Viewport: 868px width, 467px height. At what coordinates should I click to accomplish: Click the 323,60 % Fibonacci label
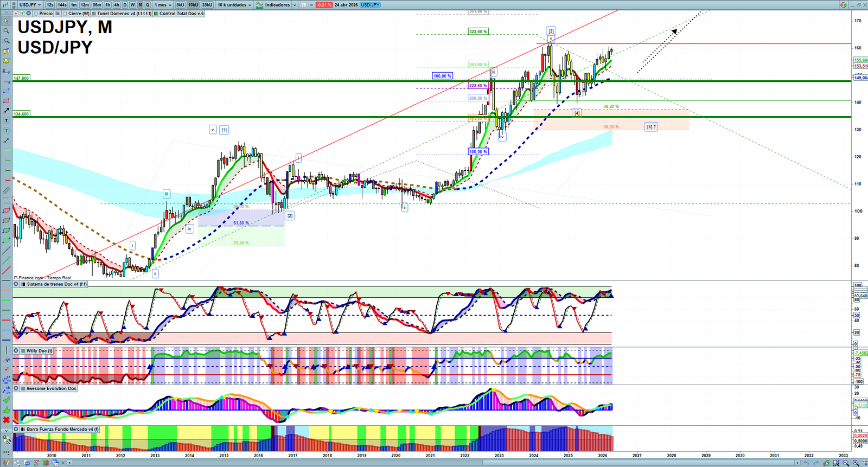point(478,31)
